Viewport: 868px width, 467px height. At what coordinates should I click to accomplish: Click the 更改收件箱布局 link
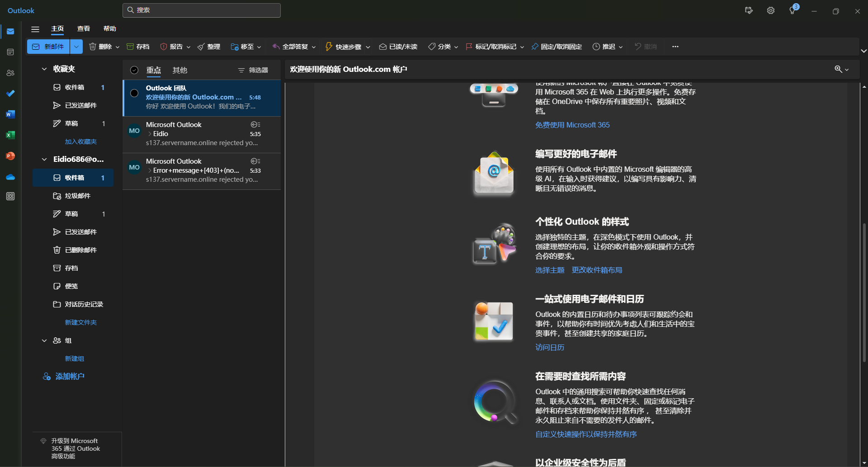click(597, 270)
